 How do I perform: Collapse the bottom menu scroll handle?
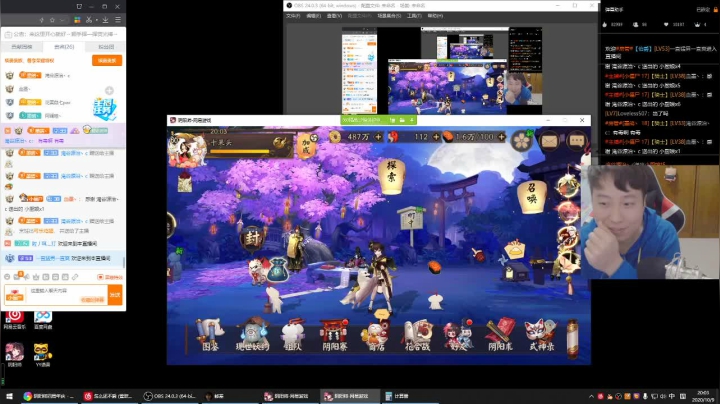(x=572, y=339)
